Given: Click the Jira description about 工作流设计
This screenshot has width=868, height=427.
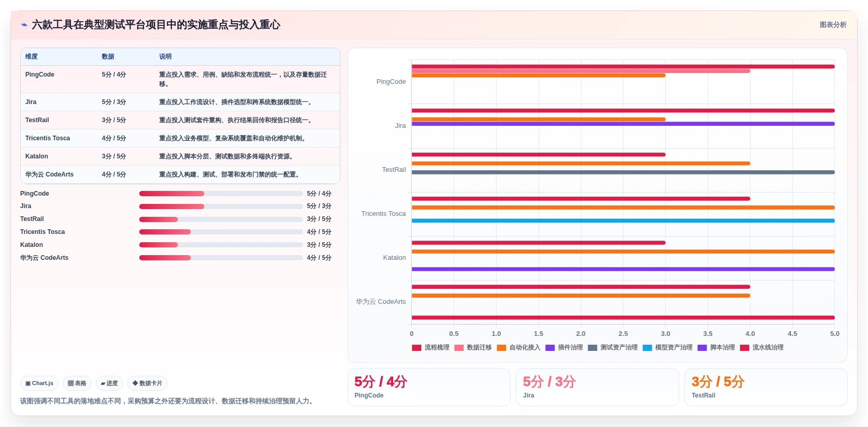Looking at the screenshot, I should (236, 102).
